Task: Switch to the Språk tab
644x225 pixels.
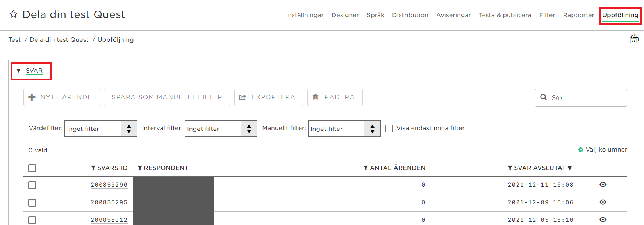Action: click(x=375, y=15)
